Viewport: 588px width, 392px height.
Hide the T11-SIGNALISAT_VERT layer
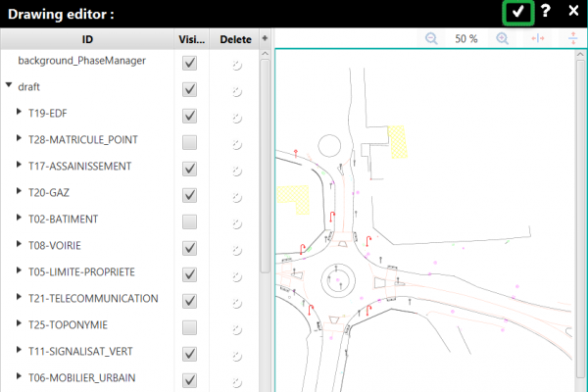pyautogui.click(x=189, y=354)
